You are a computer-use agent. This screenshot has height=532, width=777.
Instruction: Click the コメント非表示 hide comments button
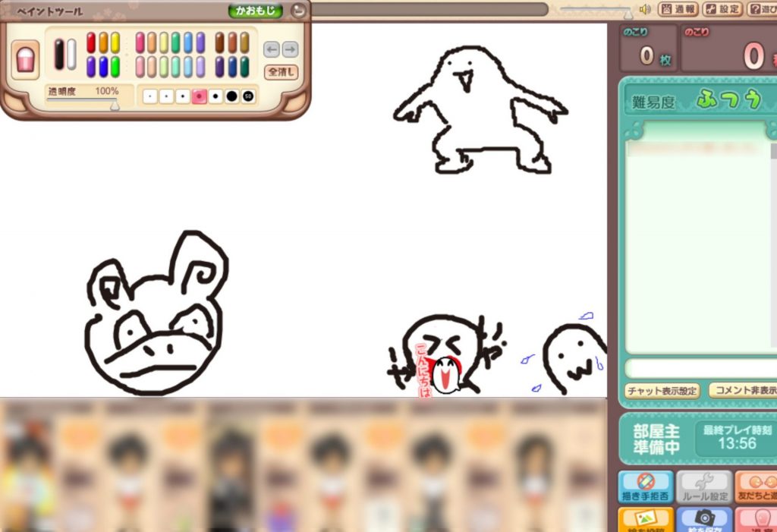pos(744,391)
